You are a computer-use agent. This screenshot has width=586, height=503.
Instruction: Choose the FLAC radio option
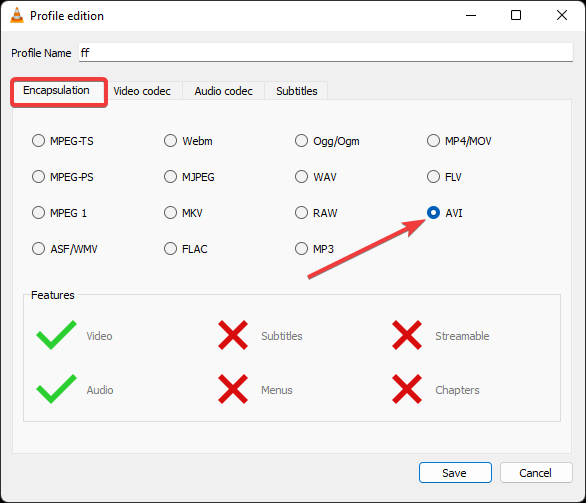coord(170,249)
